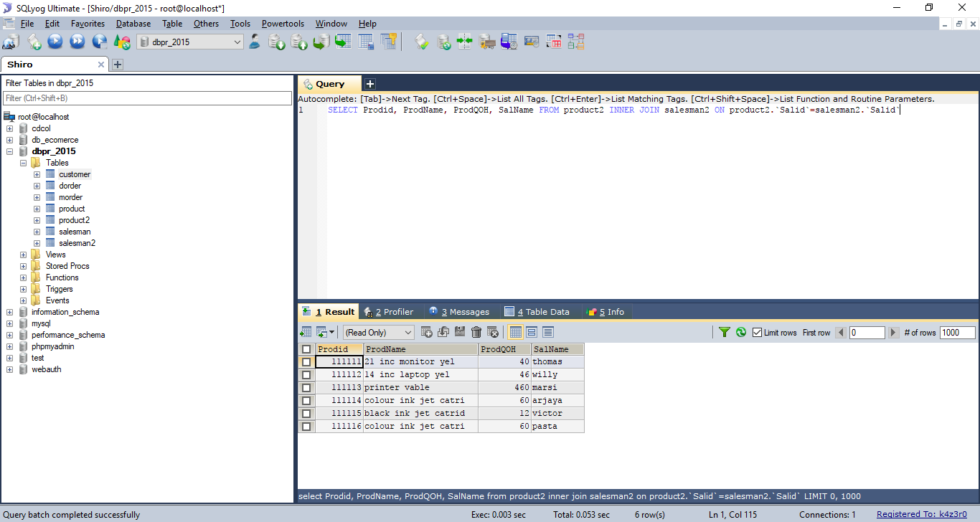The width and height of the screenshot is (980, 522).
Task: Open the User Manager icon
Action: click(x=255, y=42)
